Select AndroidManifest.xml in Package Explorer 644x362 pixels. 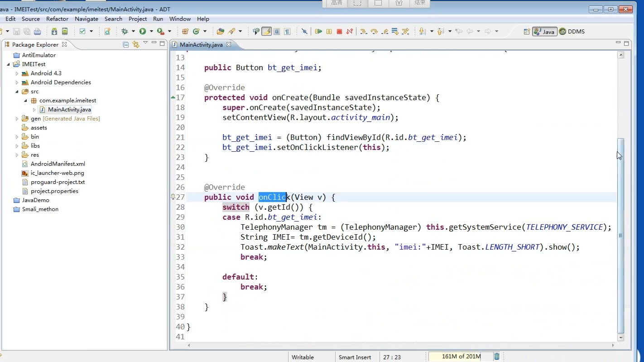click(58, 164)
